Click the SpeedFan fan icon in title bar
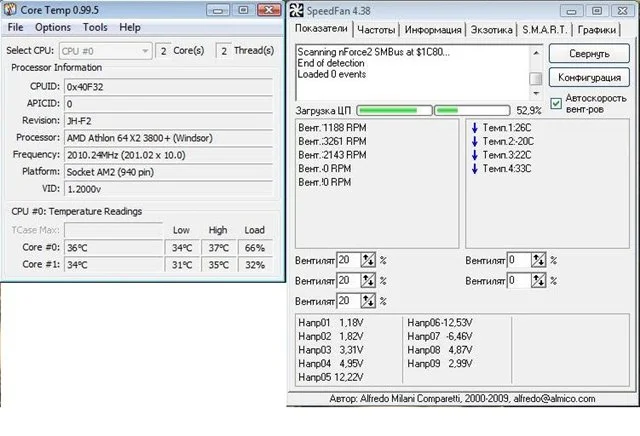 click(297, 10)
